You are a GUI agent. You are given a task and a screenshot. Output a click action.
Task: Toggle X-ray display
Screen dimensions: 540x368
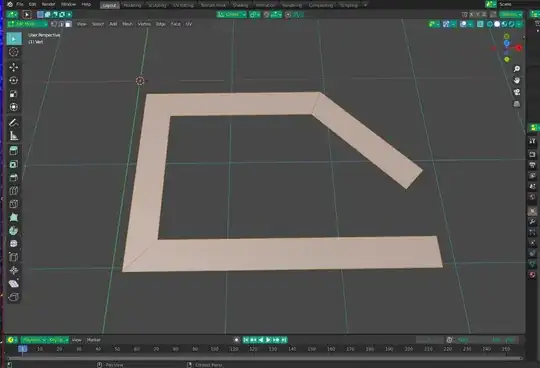pyautogui.click(x=480, y=24)
